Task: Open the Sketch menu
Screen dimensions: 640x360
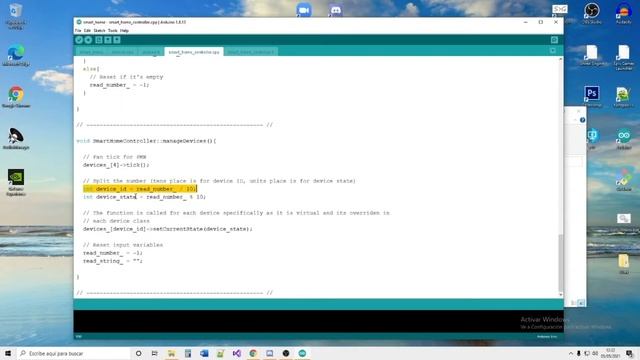Action: point(99,31)
